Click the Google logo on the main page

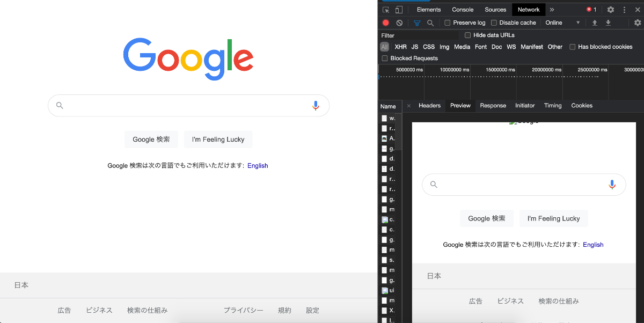point(188,59)
